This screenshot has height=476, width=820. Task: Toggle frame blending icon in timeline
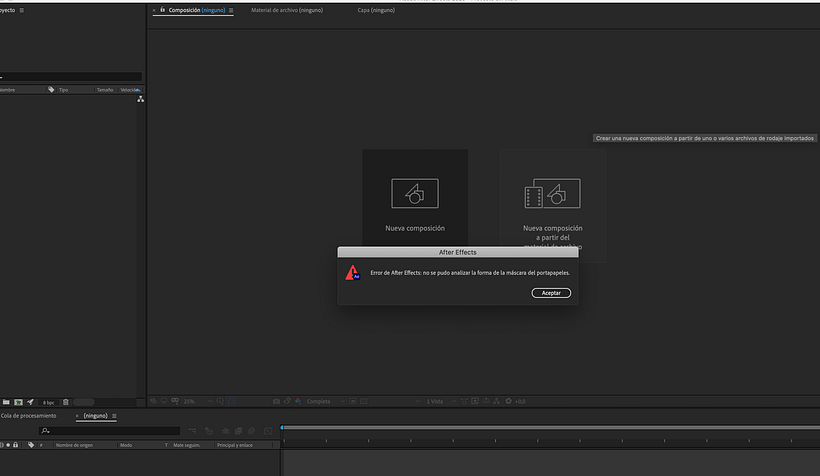point(238,431)
